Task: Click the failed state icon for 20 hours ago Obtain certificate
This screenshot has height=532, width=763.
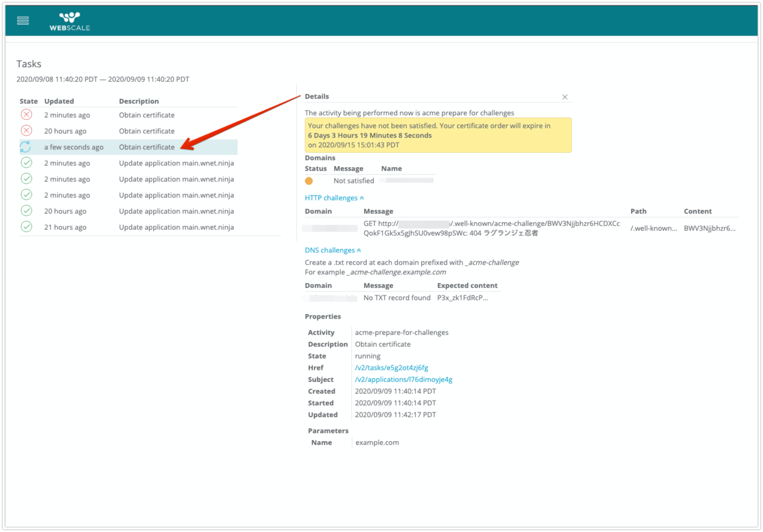Action: point(26,131)
